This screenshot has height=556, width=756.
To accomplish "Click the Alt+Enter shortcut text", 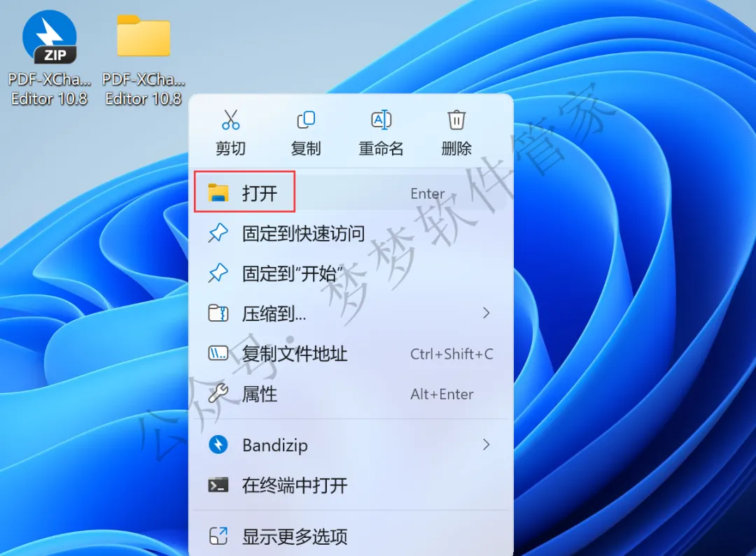I will point(442,394).
